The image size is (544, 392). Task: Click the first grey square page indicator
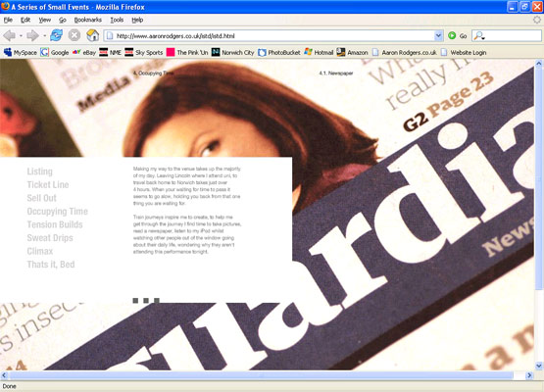tap(135, 301)
